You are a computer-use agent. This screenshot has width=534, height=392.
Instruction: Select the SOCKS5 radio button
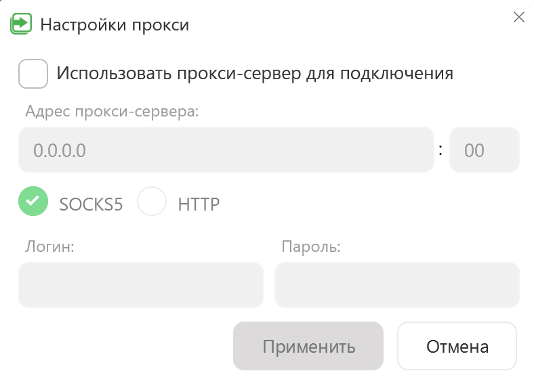pyautogui.click(x=34, y=202)
